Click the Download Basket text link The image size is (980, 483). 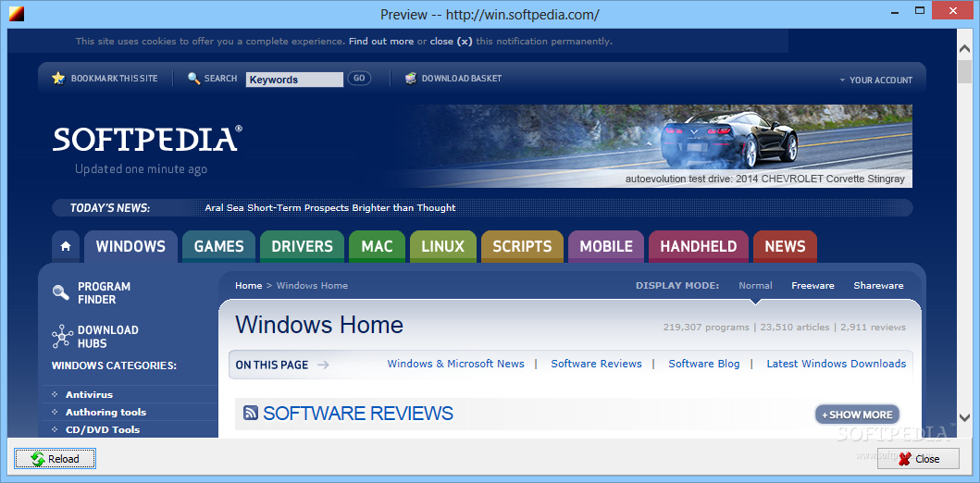(x=461, y=79)
